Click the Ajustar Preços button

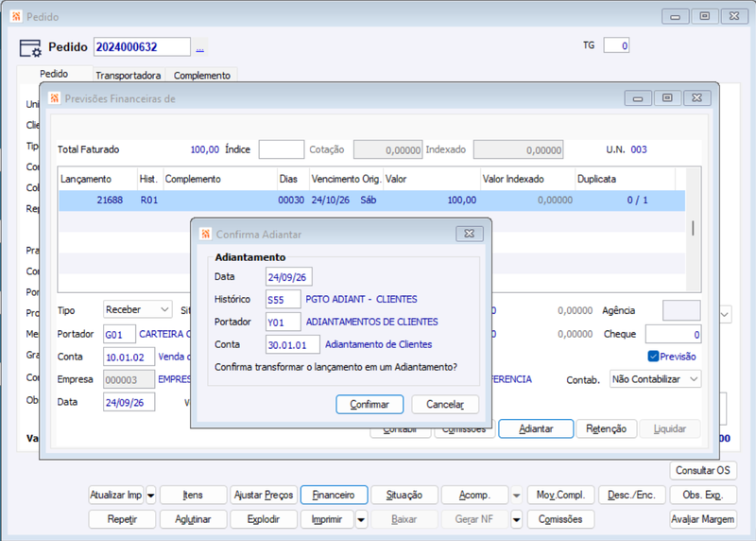click(264, 496)
